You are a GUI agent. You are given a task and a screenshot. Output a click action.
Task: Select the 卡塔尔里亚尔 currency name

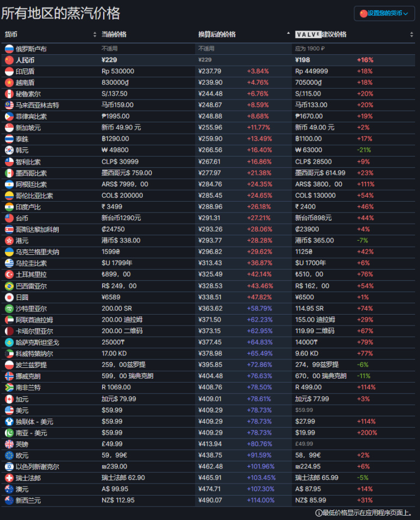[x=34, y=331]
